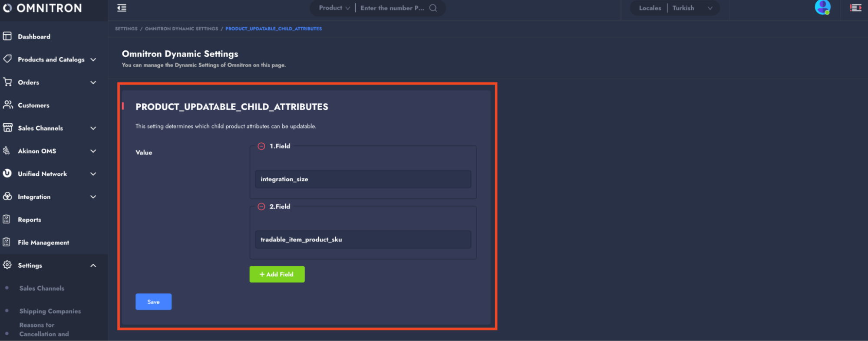This screenshot has height=341, width=868.
Task: Click the Omnitron logo
Action: point(43,8)
